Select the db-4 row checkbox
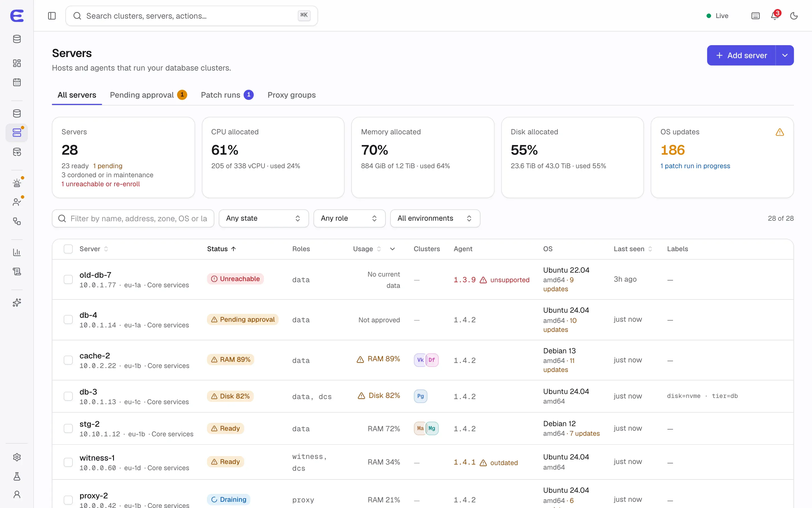The height and width of the screenshot is (508, 812). coord(68,319)
